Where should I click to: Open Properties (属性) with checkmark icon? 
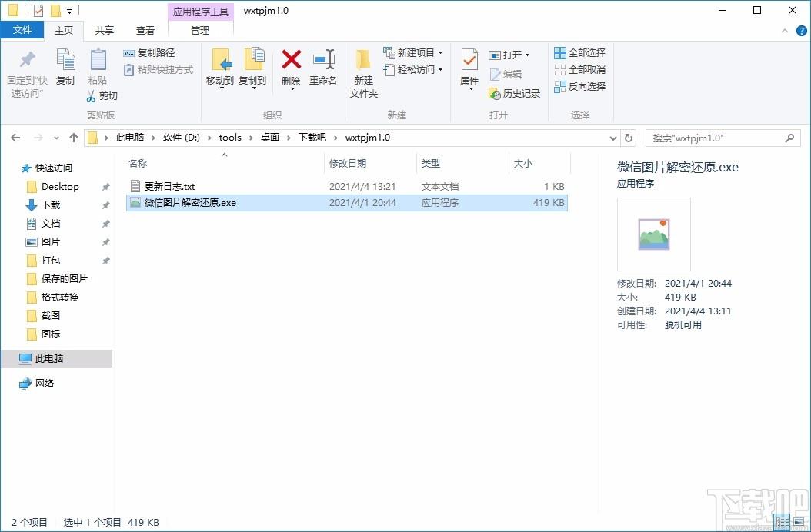click(469, 70)
